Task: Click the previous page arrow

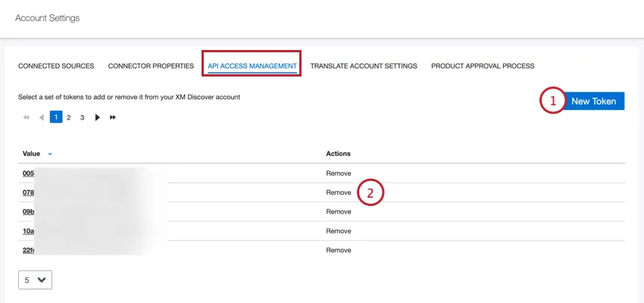Action: point(41,117)
